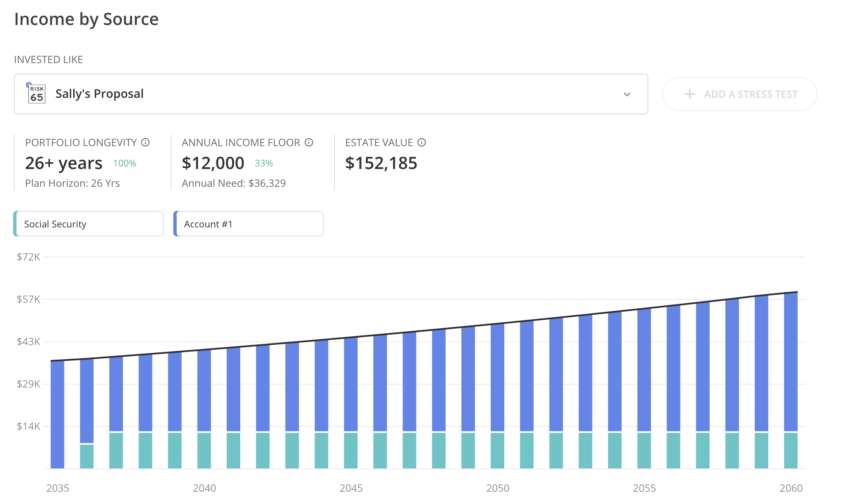This screenshot has width=850, height=504.
Task: Click the 2035 income bar
Action: click(58, 415)
